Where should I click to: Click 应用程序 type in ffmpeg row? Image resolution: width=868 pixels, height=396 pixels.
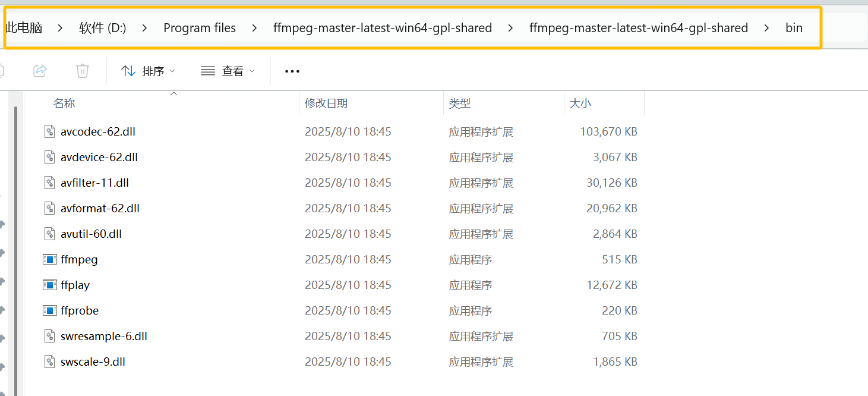click(x=471, y=259)
